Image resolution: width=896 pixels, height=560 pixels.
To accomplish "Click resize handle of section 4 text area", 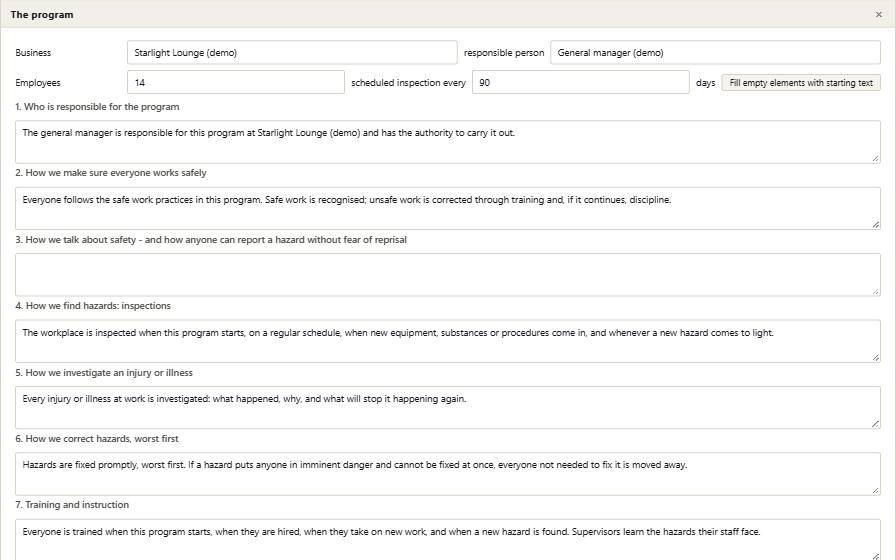I will 875,358.
